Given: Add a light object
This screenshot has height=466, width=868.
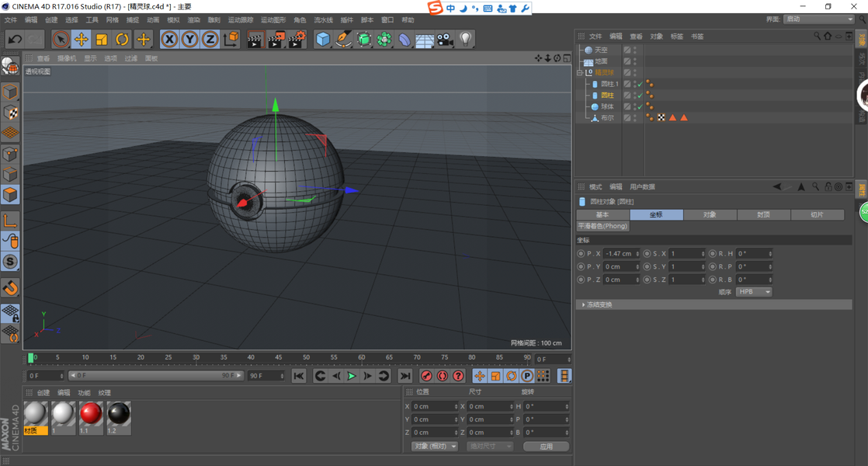Looking at the screenshot, I should coord(466,40).
